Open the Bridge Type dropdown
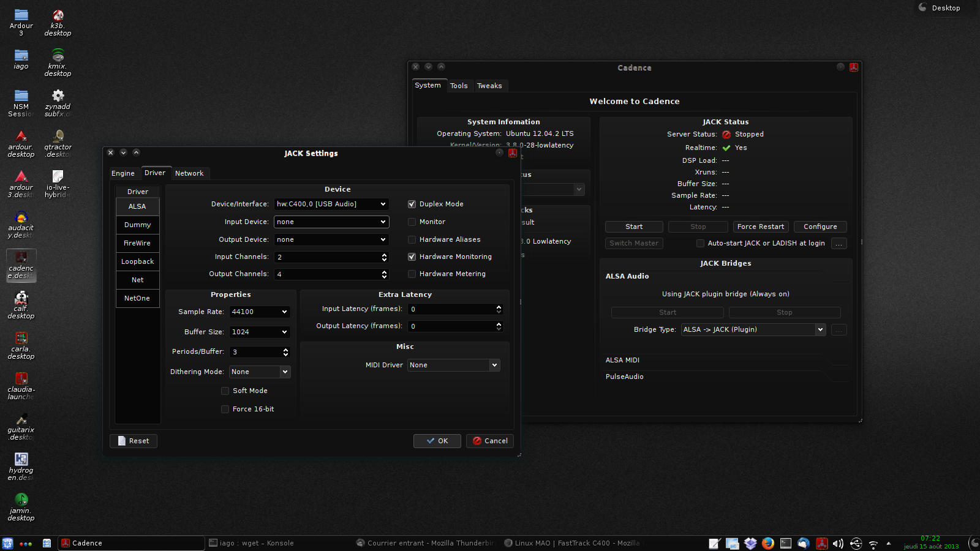 [x=753, y=330]
